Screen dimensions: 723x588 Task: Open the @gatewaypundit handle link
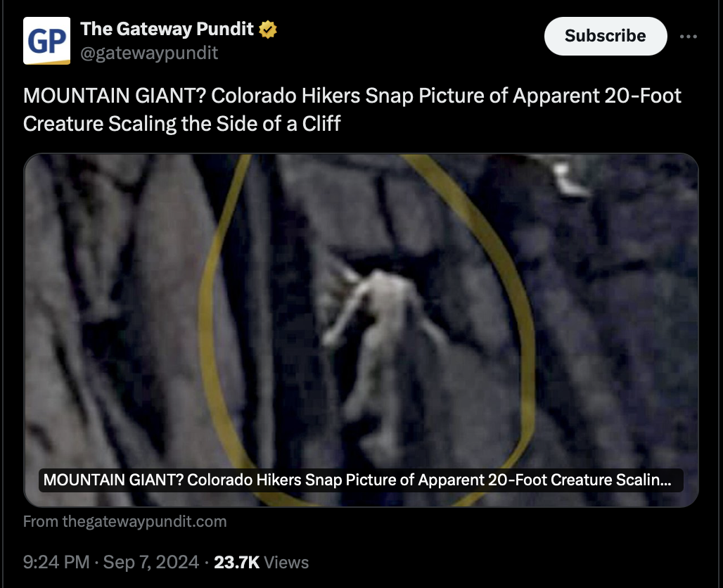point(149,53)
